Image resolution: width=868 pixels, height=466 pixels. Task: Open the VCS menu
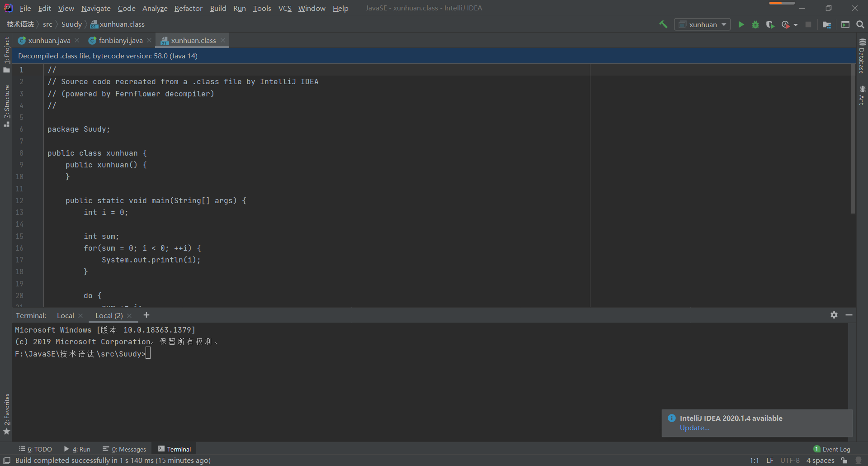click(285, 8)
